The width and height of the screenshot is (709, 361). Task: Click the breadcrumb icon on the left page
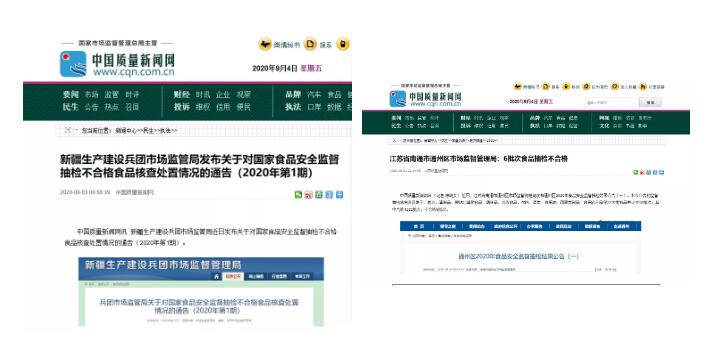(x=68, y=130)
